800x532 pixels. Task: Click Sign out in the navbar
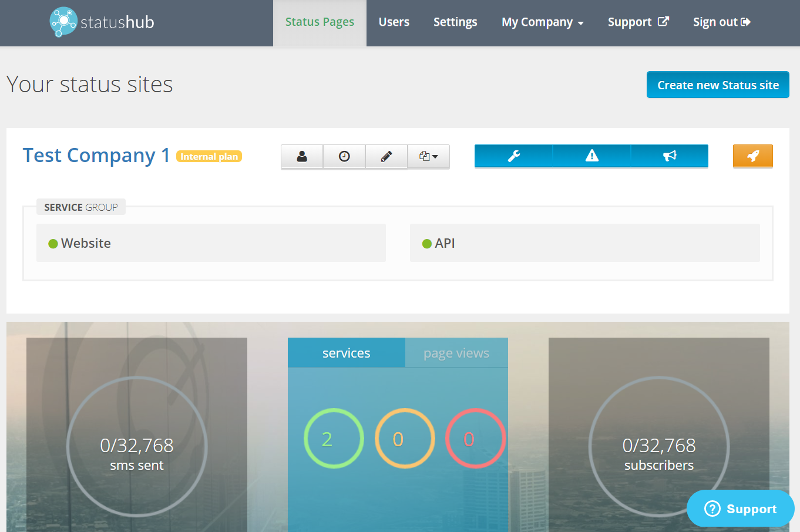pos(722,22)
